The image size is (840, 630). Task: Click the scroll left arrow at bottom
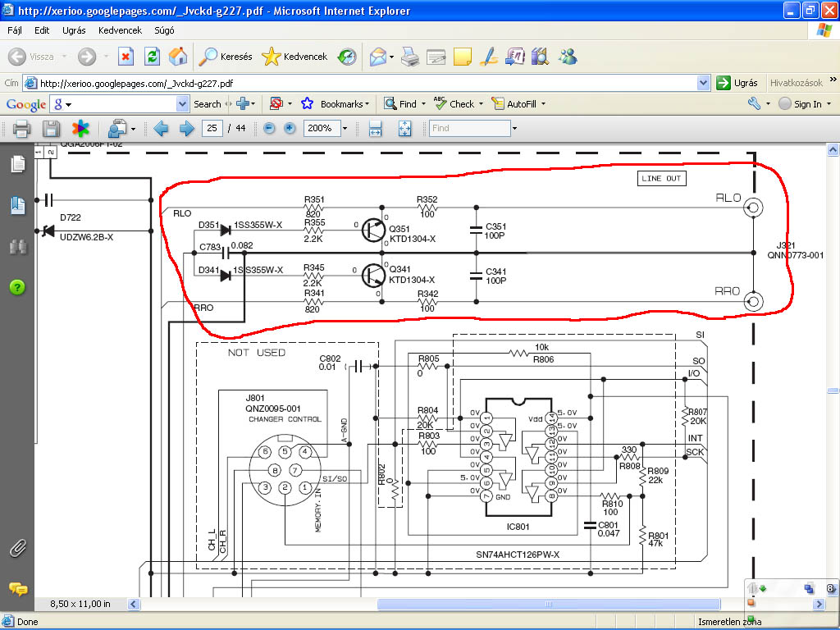[x=134, y=605]
